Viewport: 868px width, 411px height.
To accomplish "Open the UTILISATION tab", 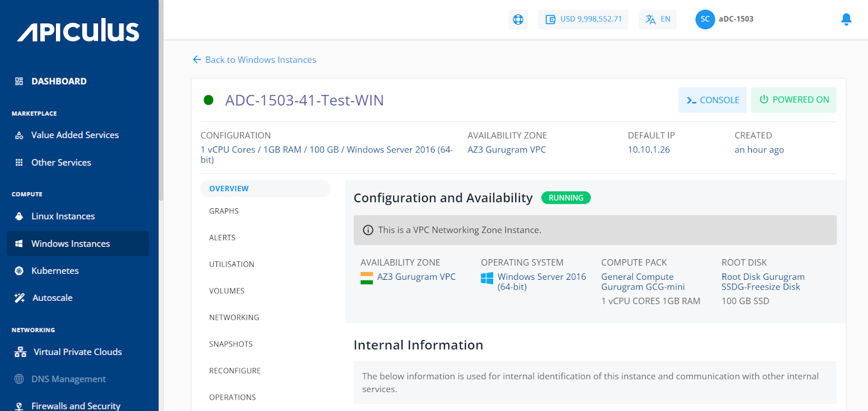I will click(x=232, y=264).
